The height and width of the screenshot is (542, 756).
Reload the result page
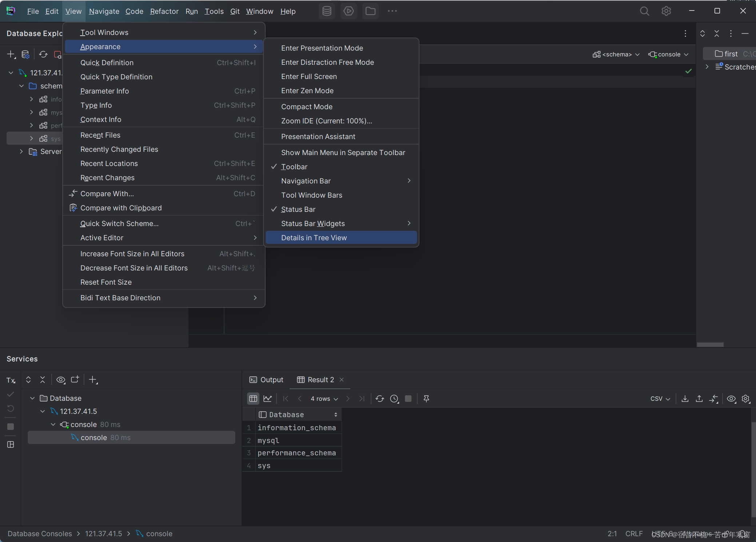point(380,399)
